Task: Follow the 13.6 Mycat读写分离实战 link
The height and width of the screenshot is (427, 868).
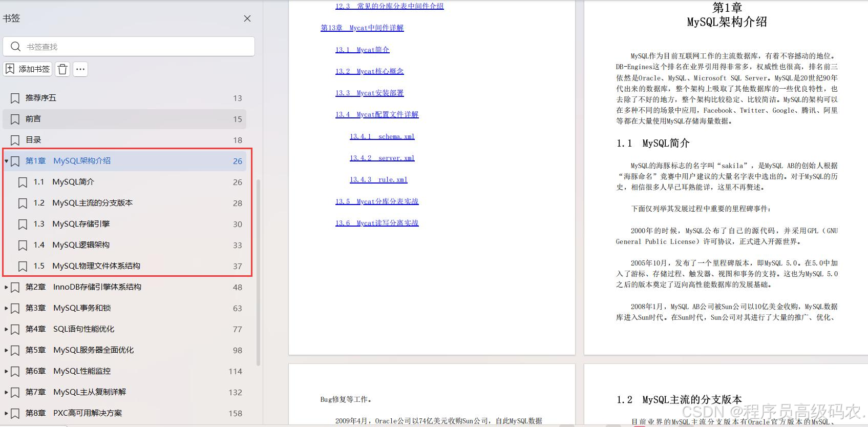Action: [x=377, y=223]
